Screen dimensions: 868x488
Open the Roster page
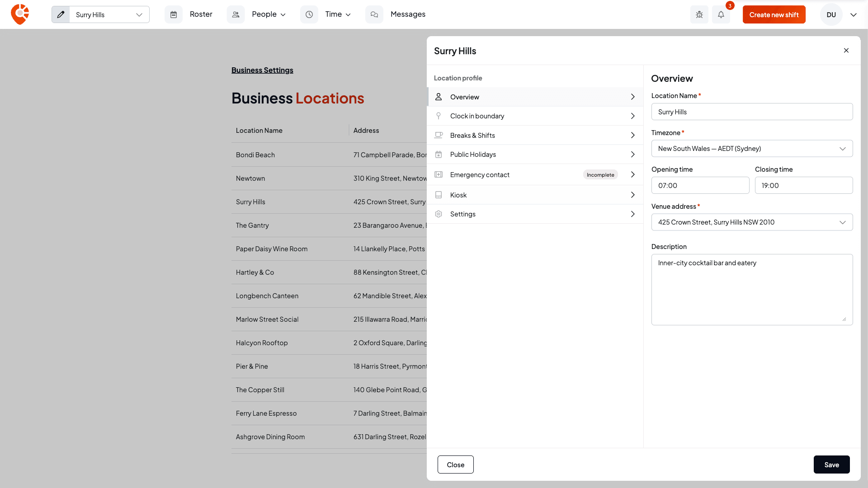coord(201,14)
